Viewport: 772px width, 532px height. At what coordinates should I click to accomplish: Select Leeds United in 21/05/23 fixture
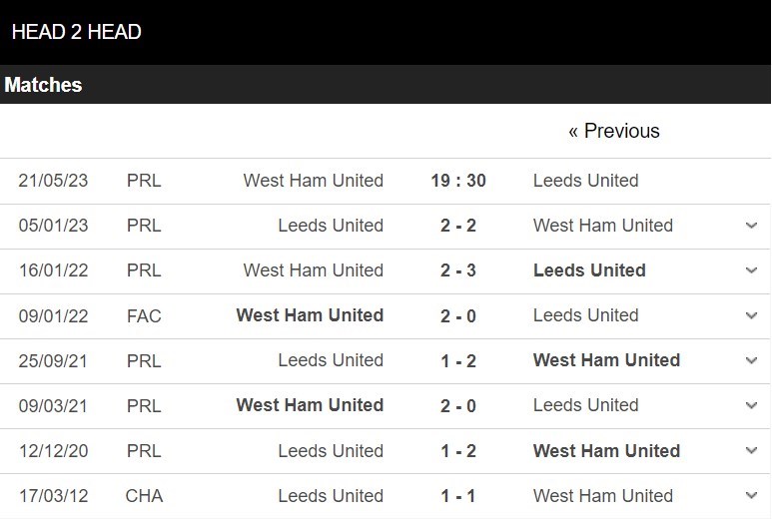[x=585, y=181]
